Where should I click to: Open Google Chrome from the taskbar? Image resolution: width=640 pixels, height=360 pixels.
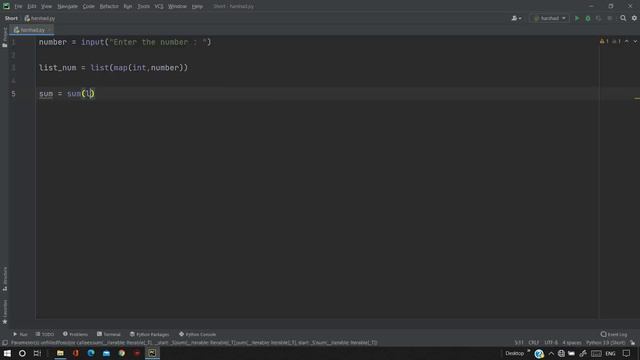(122, 353)
